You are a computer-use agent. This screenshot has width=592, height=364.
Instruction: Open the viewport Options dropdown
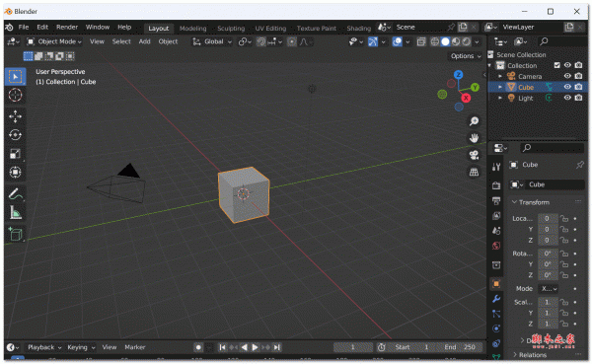click(466, 56)
